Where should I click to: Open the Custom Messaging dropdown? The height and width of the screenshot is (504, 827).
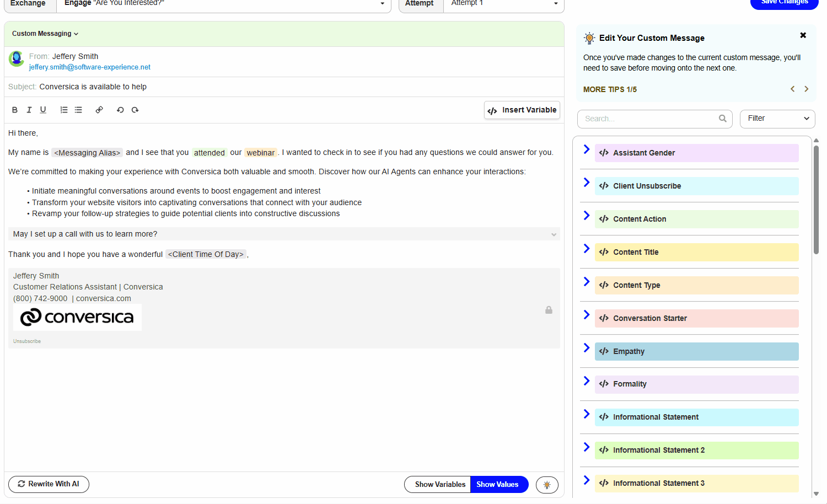coord(45,34)
